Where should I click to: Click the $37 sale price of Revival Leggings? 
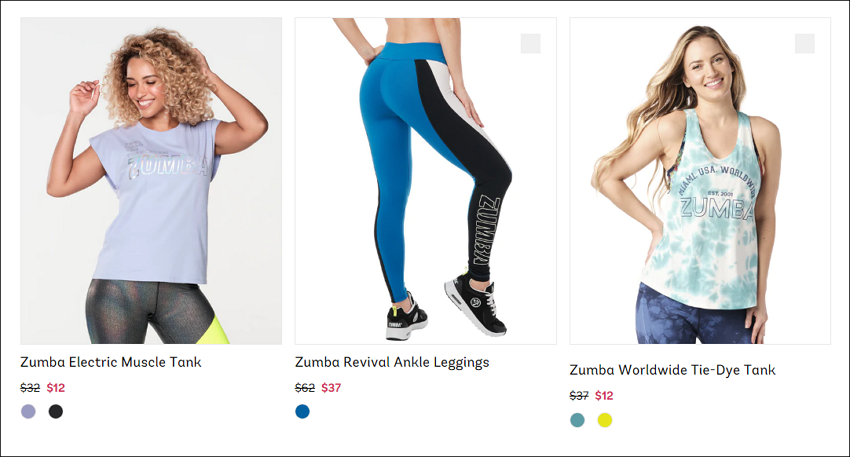pos(331,388)
